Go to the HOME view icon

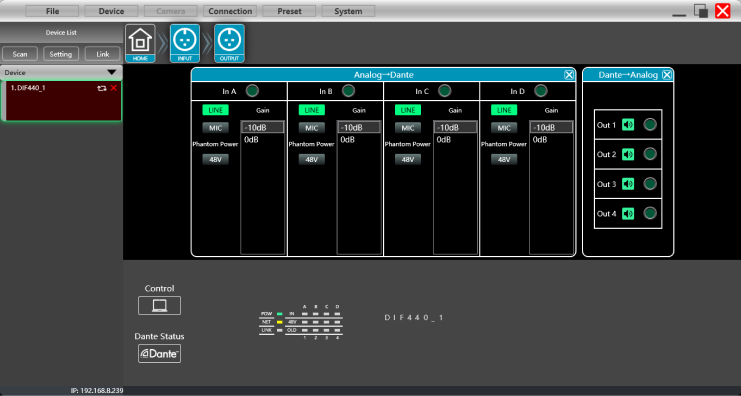click(x=140, y=43)
